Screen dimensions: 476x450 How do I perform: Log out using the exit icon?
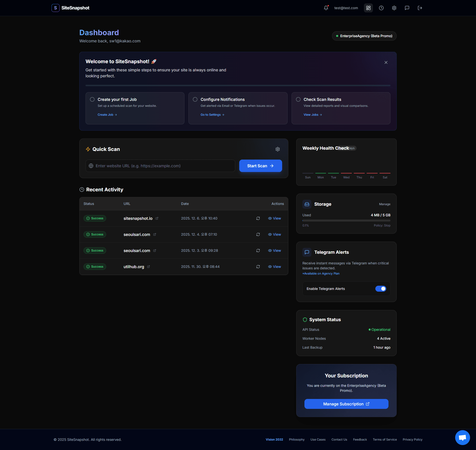point(420,8)
